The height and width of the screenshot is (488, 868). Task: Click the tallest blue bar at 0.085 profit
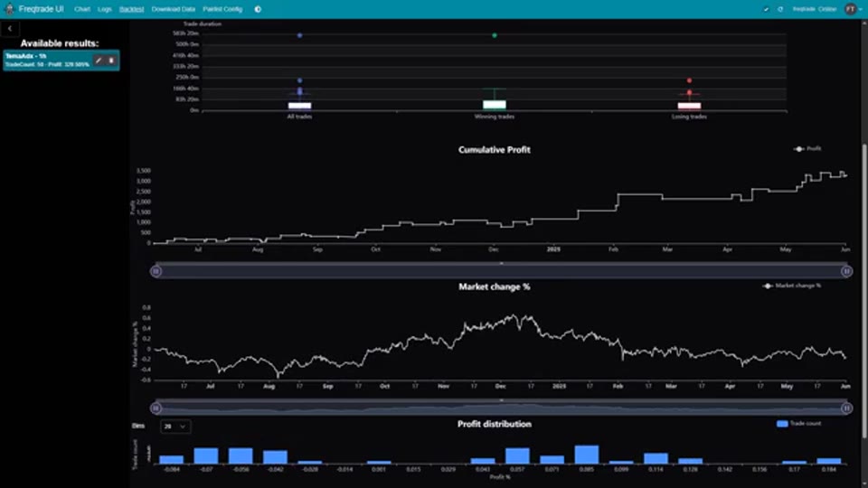[586, 455]
